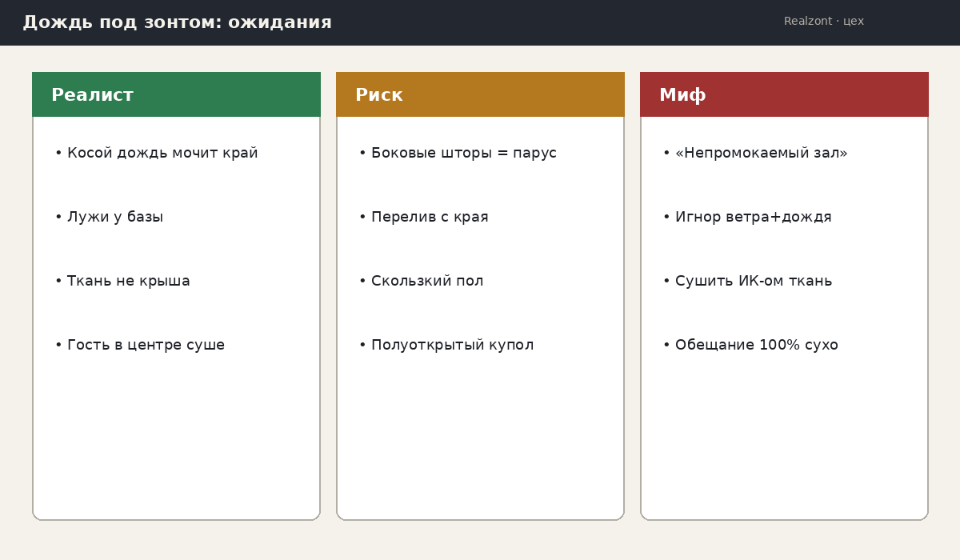Screen dimensions: 960x560
Task: Click the bullet «Лужи у базы»
Action: [109, 217]
